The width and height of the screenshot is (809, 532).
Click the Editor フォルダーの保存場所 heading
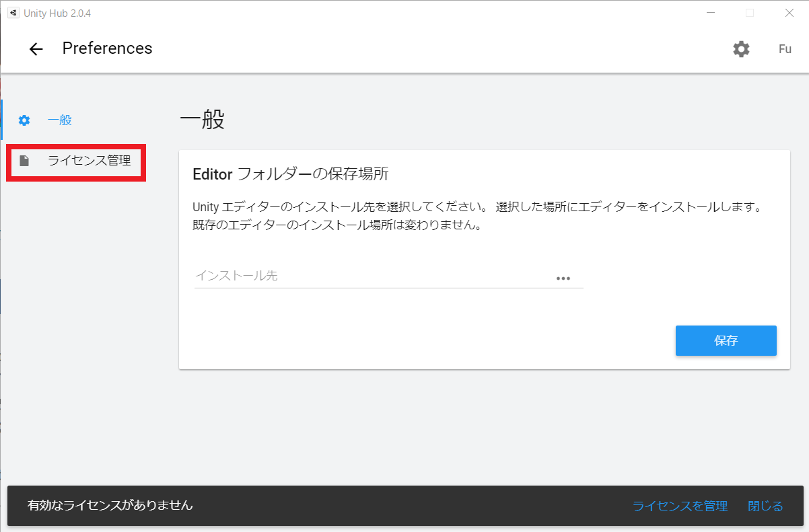(x=291, y=174)
